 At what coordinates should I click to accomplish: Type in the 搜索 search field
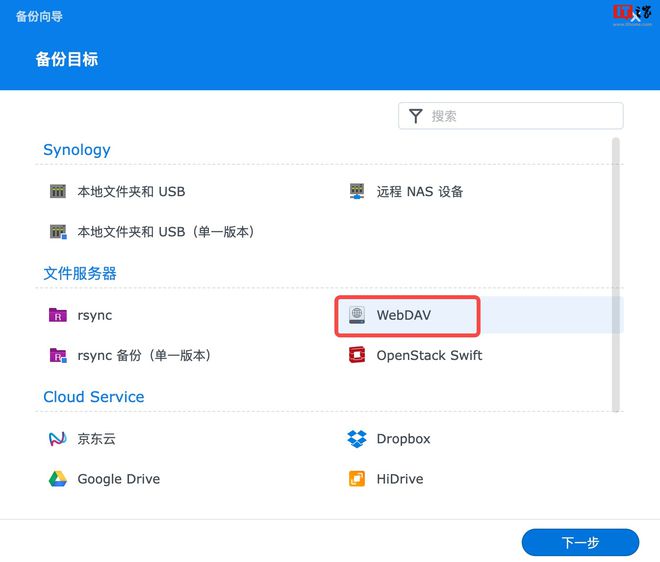520,116
